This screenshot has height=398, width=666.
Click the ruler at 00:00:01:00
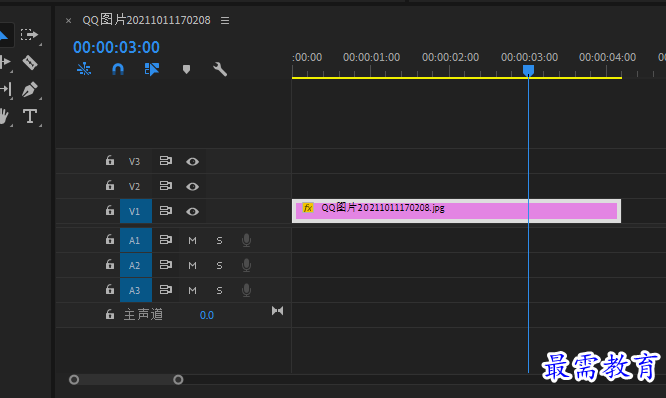[x=372, y=57]
